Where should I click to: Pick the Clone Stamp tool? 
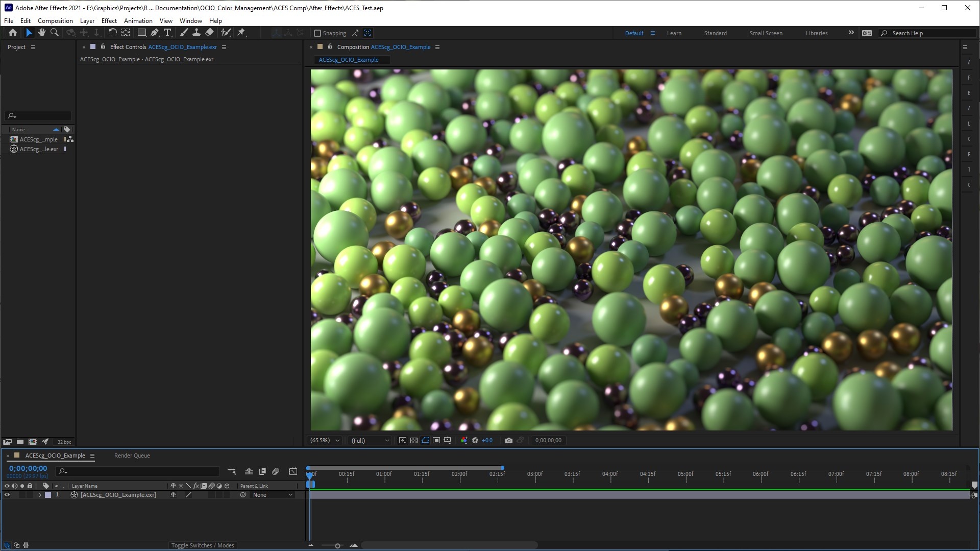tap(196, 33)
